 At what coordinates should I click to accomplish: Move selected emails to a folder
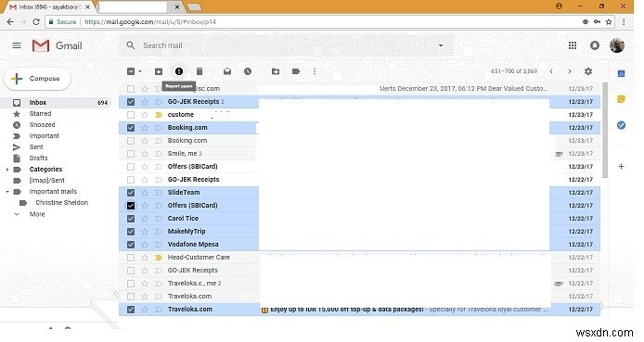click(276, 71)
